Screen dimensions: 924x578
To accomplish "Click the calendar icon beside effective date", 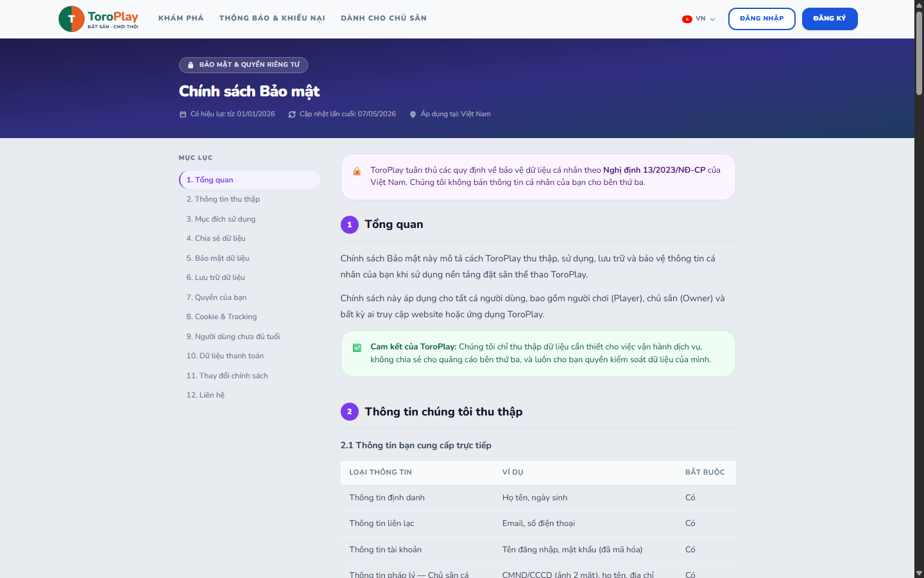I will (x=183, y=114).
